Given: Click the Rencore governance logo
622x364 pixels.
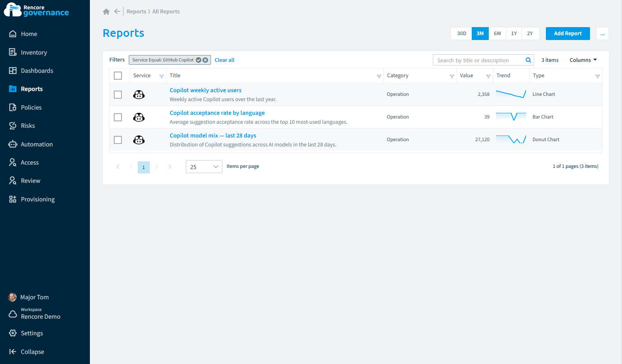Looking at the screenshot, I should point(36,10).
